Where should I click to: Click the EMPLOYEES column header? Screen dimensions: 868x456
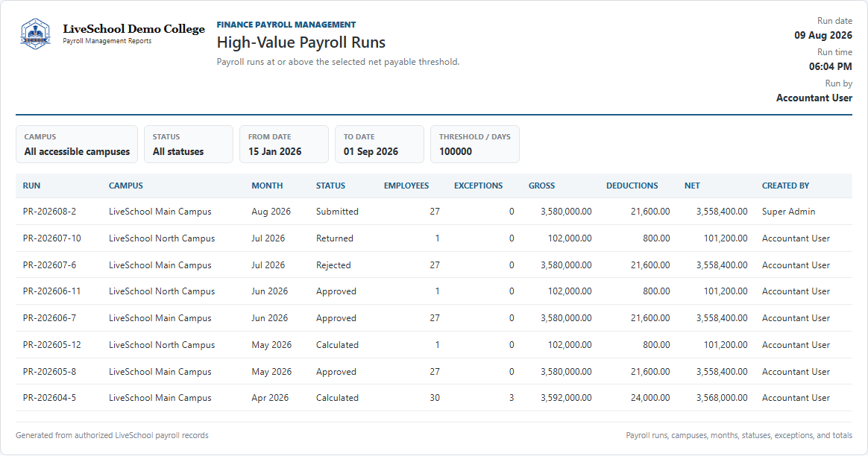(406, 186)
